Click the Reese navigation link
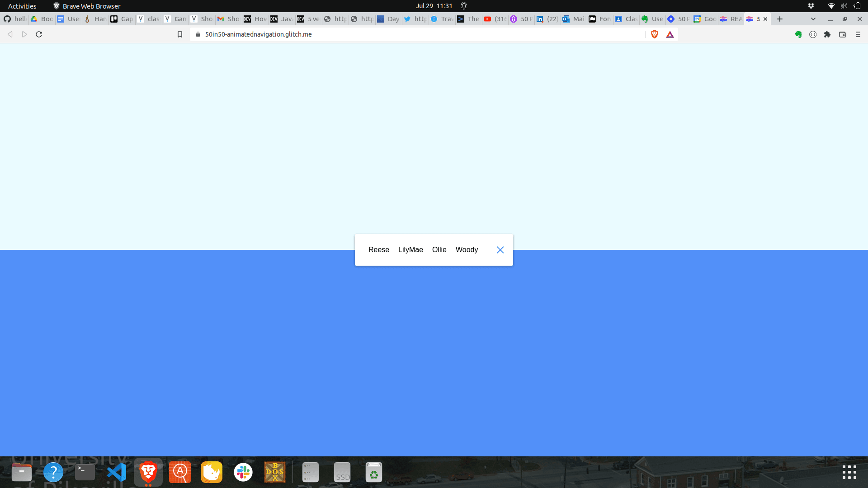This screenshot has height=488, width=868. click(378, 250)
